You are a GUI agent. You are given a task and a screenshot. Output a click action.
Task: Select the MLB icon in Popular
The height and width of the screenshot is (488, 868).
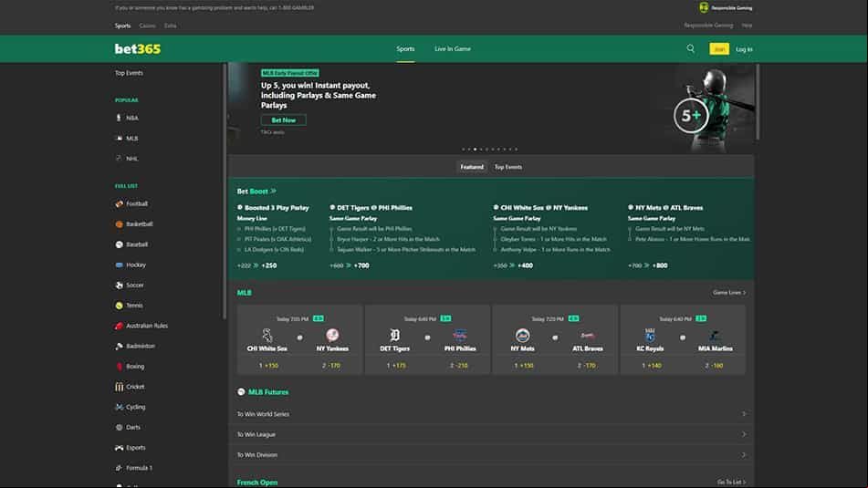119,139
